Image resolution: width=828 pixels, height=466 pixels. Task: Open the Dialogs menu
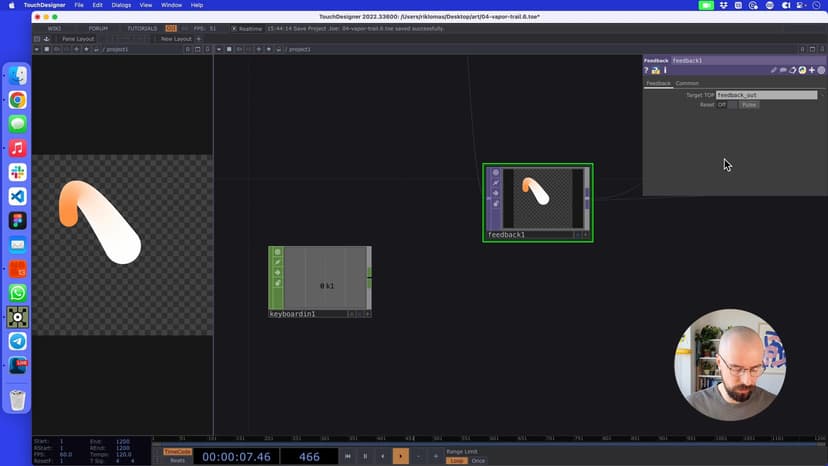coord(121,5)
